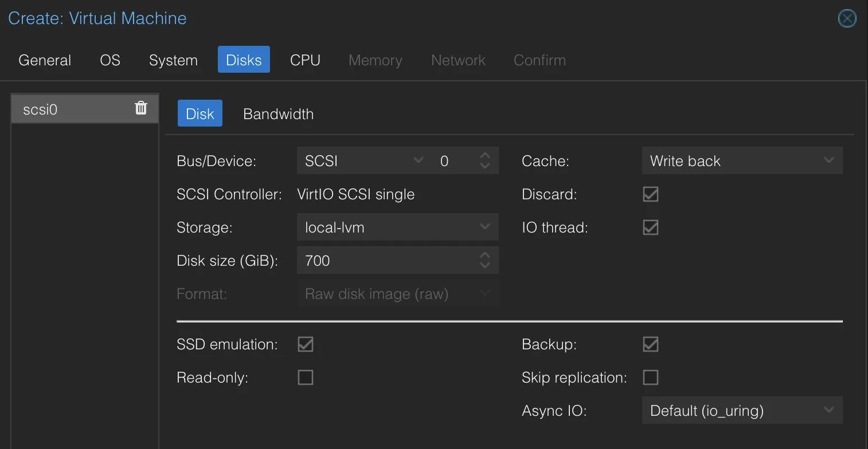
Task: Open the Async IO dropdown
Action: point(742,411)
